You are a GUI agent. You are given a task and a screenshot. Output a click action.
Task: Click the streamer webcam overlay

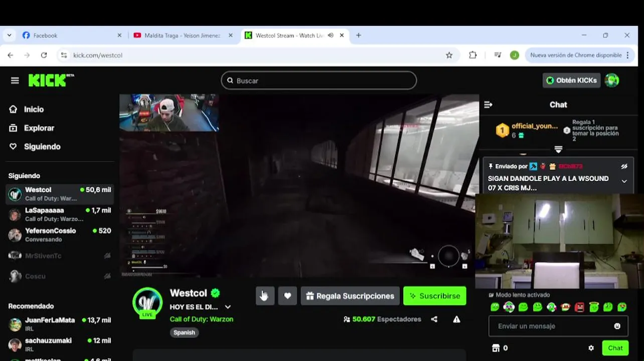[x=169, y=113]
